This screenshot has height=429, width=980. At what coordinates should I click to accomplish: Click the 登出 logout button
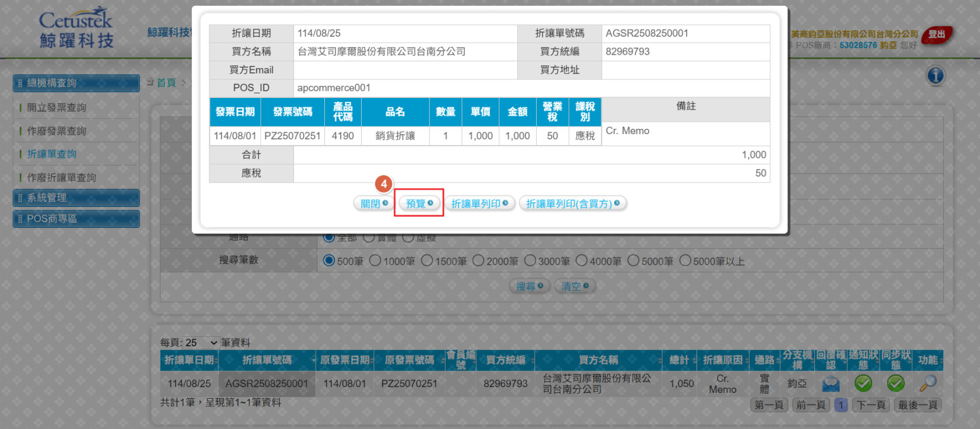[x=937, y=34]
